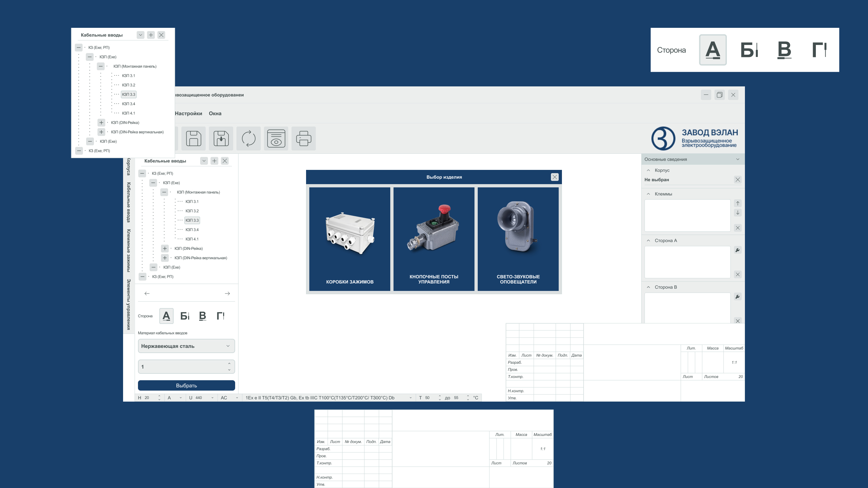
Task: Expand КЗП (DIN-Рейка) node in main window tree
Action: point(165,249)
